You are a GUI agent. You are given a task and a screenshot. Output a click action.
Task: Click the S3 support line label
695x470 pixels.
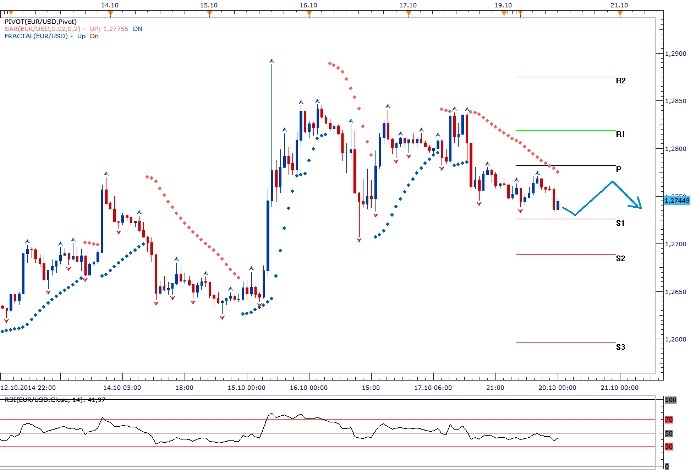[x=620, y=347]
